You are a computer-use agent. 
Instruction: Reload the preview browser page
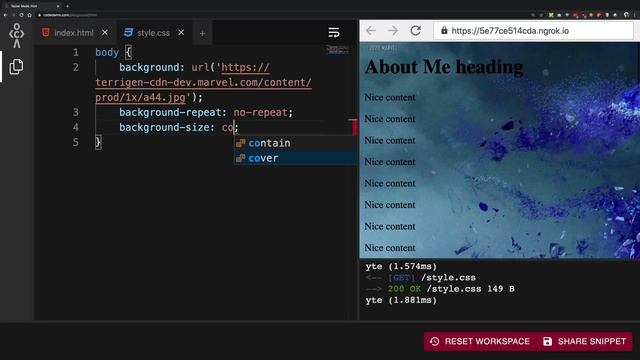pyautogui.click(x=416, y=31)
